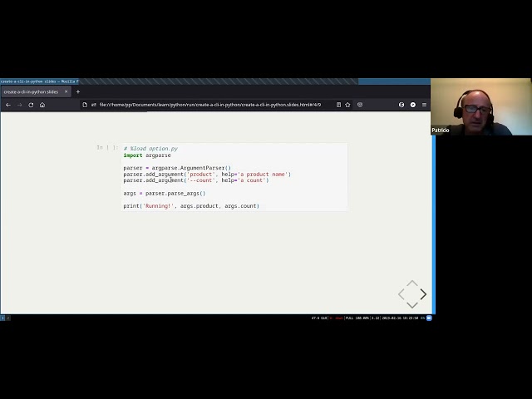Select the create-a-cli-in-python slides tab

tap(36, 91)
